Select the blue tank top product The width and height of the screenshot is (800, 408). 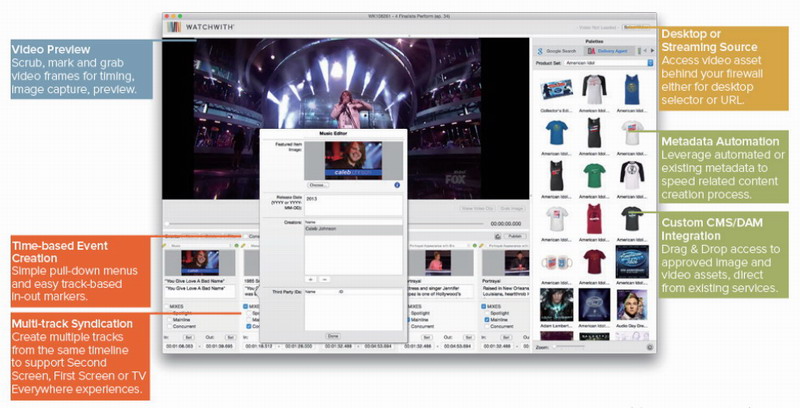pyautogui.click(x=632, y=90)
